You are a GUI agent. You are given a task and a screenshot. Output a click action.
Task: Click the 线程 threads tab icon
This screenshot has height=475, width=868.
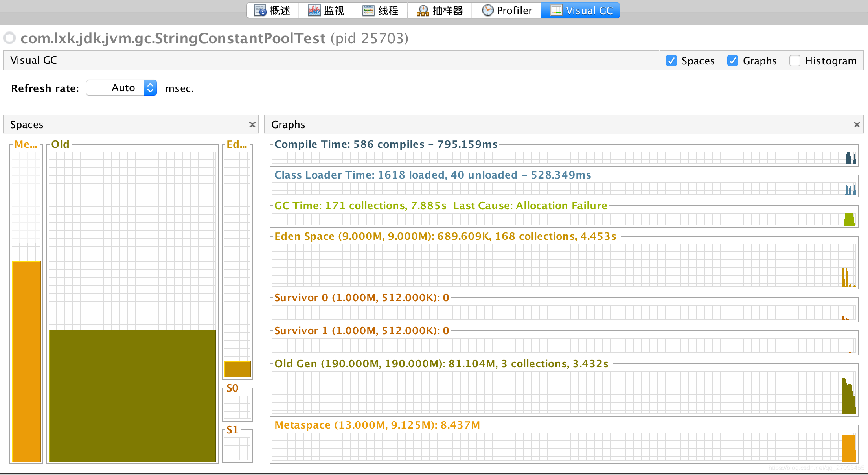(368, 10)
